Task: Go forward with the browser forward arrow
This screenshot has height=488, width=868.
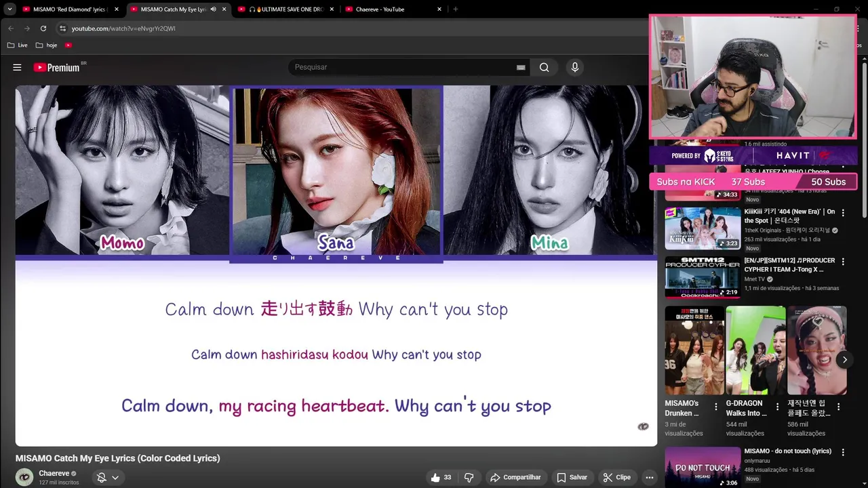Action: (x=27, y=28)
